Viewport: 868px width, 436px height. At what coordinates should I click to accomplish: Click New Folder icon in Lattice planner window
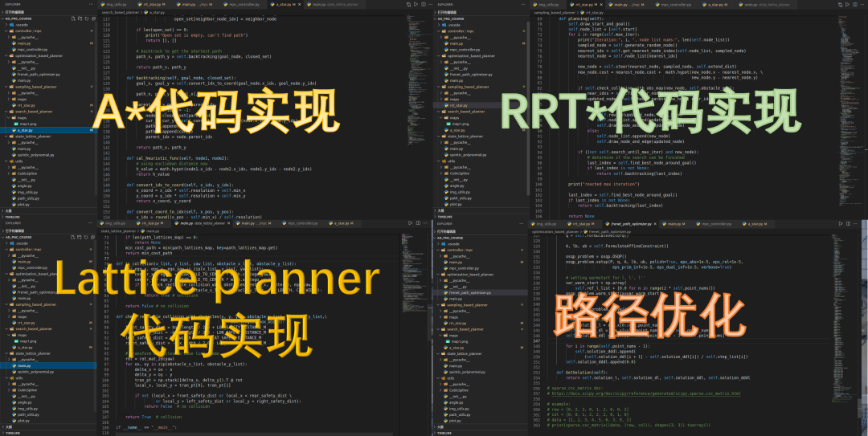coord(79,238)
